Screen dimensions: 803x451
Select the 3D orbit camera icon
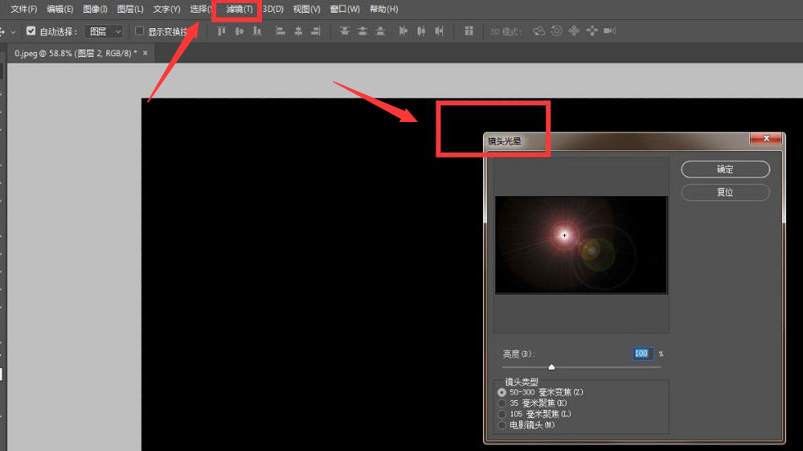[x=539, y=32]
